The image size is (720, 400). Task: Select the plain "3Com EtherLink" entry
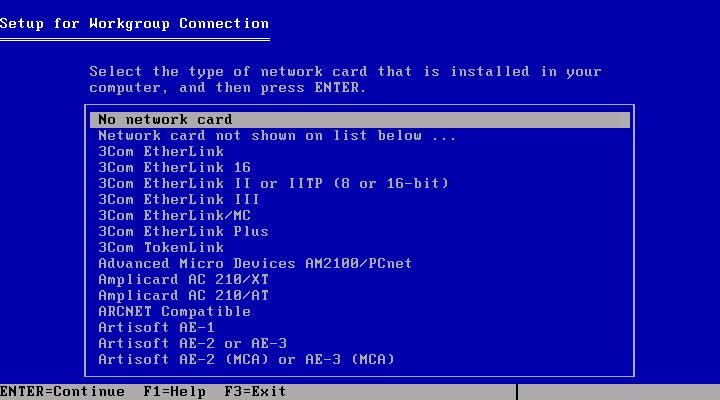161,152
